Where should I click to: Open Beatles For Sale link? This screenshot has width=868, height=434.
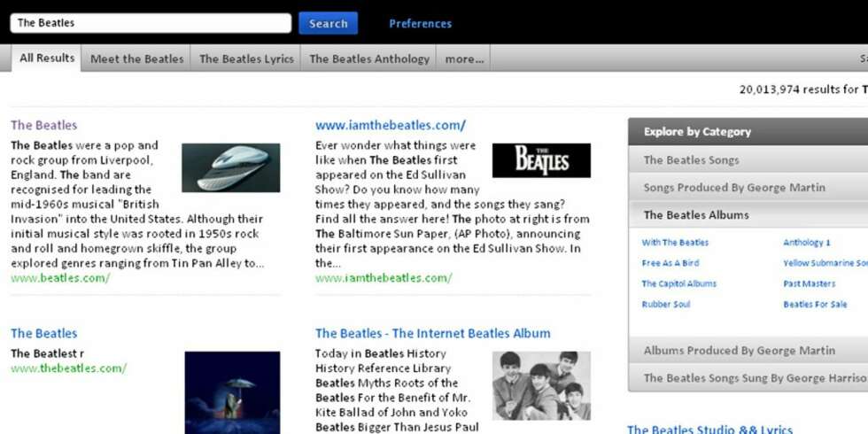point(815,304)
